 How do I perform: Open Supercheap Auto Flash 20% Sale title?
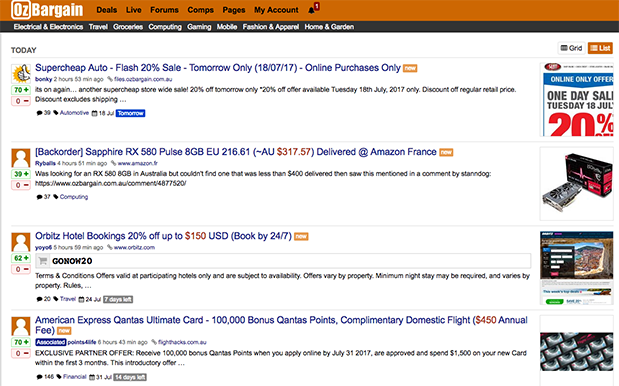click(218, 68)
